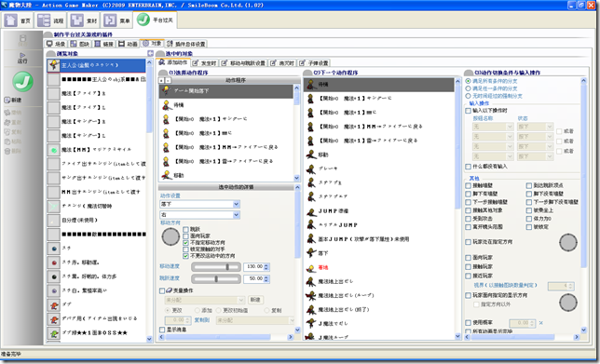Enable the 变量操作 variable operation checkbox

162,291
